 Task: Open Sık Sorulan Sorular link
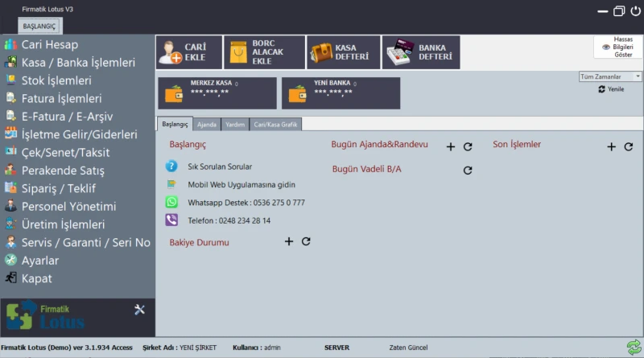pyautogui.click(x=220, y=167)
